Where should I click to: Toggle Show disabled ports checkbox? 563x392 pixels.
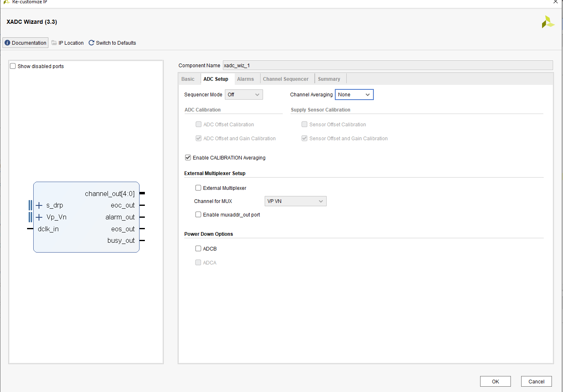[x=13, y=66]
